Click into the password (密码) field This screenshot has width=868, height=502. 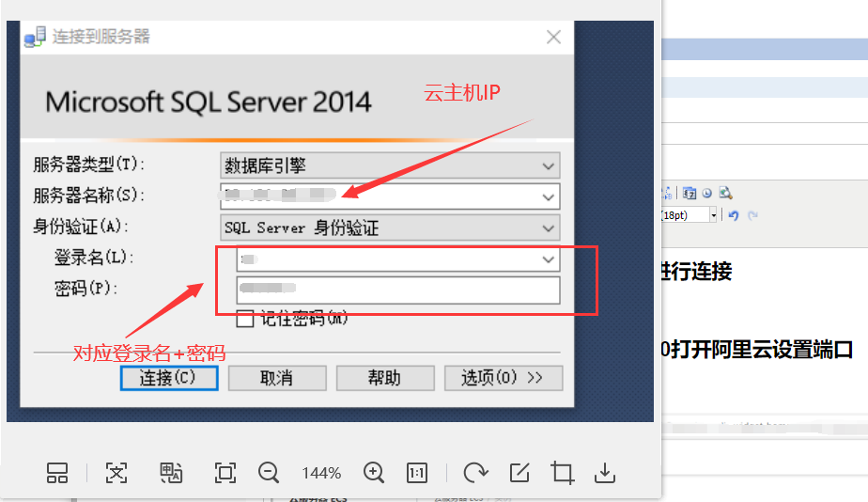398,290
